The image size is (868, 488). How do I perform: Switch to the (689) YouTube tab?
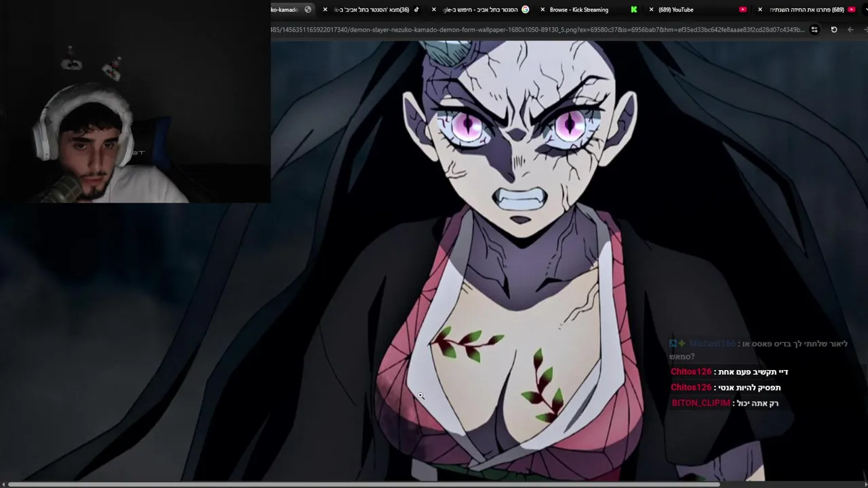(697, 9)
